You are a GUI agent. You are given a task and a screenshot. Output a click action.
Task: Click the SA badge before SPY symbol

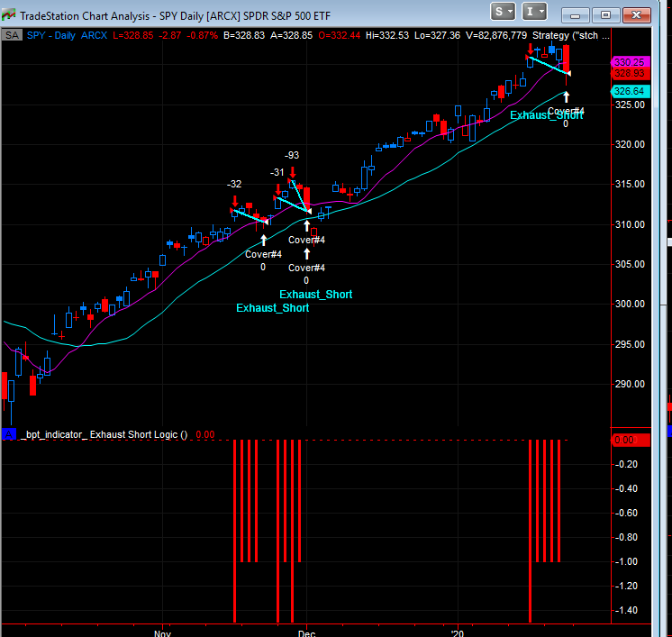pyautogui.click(x=12, y=35)
